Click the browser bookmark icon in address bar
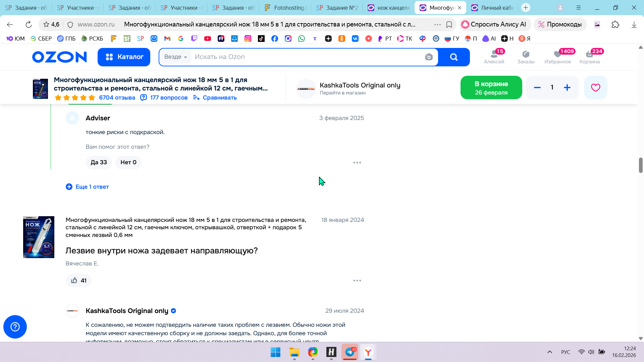Viewport: 644px width, 362px height. (x=449, y=24)
